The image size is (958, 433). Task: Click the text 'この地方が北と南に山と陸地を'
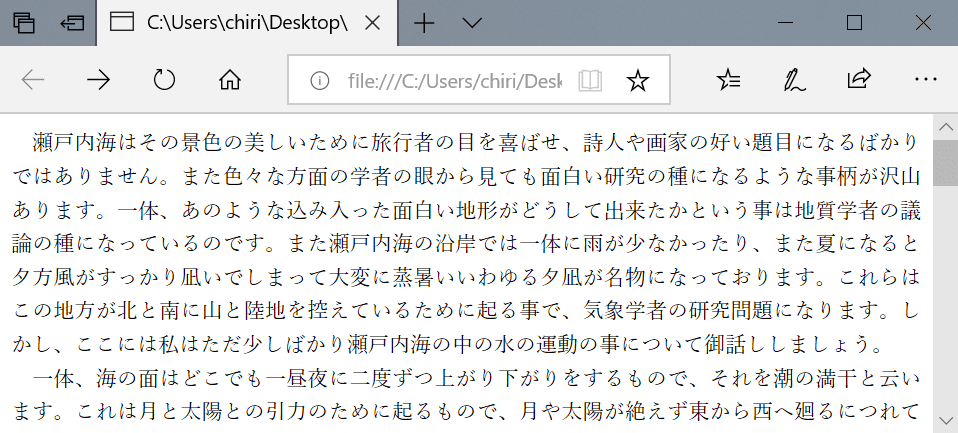point(159,311)
